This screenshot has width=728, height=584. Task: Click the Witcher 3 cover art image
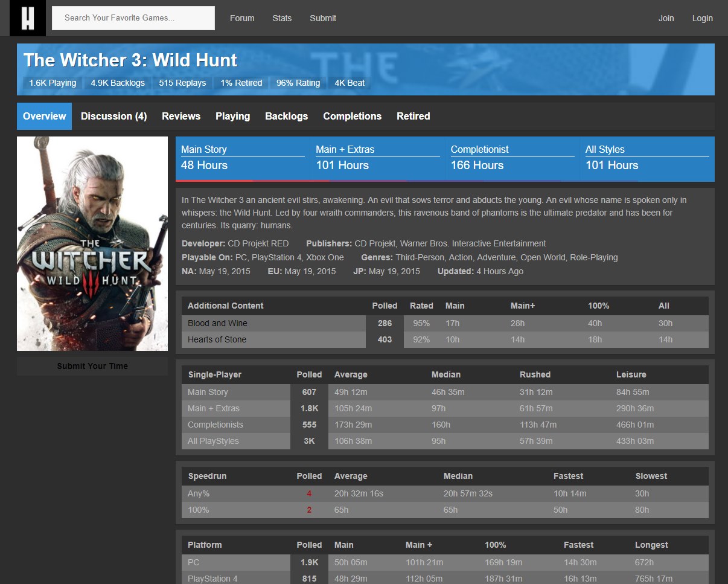coord(92,243)
